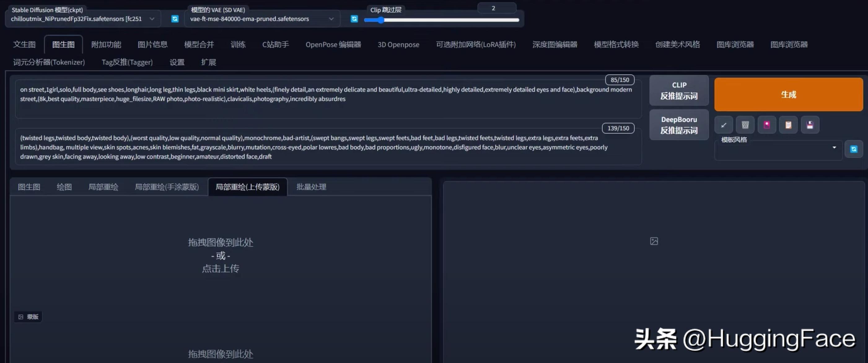Refresh the 模板风格 style list
868x363 pixels.
853,149
